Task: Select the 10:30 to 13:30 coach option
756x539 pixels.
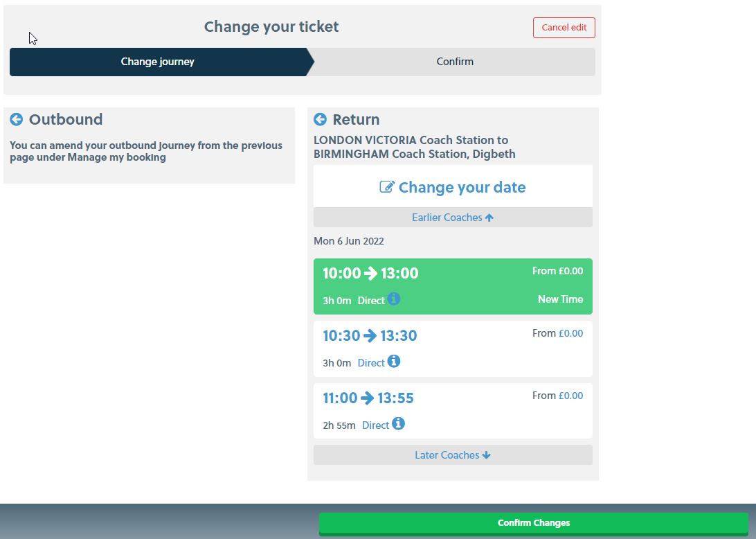Action: point(453,349)
